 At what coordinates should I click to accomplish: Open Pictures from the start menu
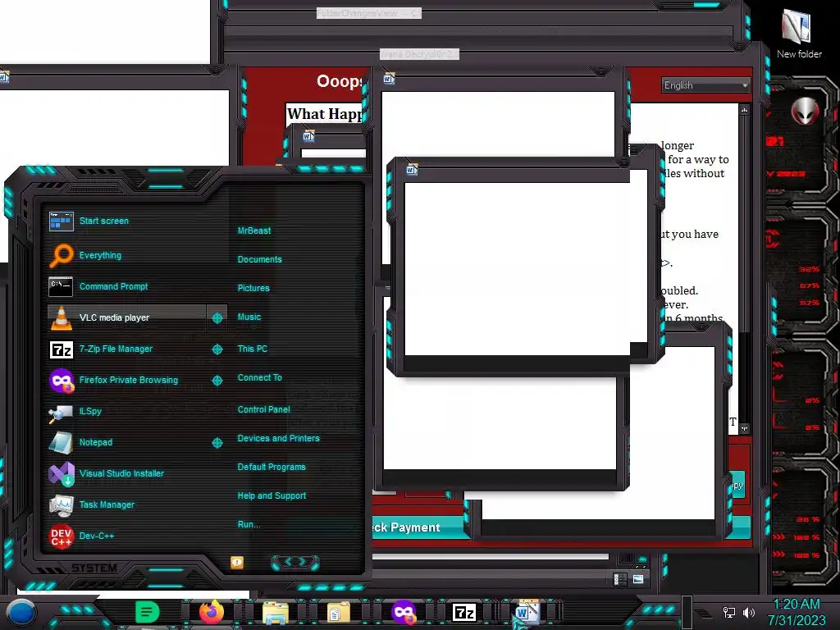point(253,288)
